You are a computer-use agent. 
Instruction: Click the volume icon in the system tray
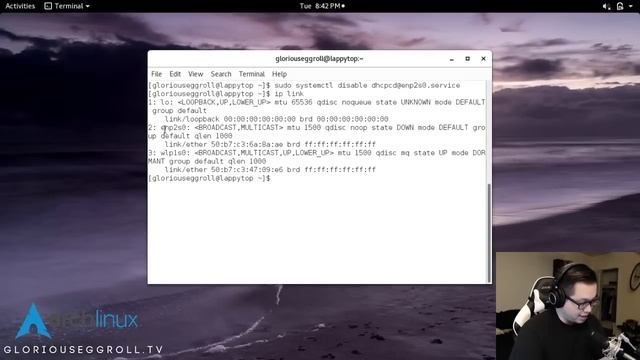606,6
